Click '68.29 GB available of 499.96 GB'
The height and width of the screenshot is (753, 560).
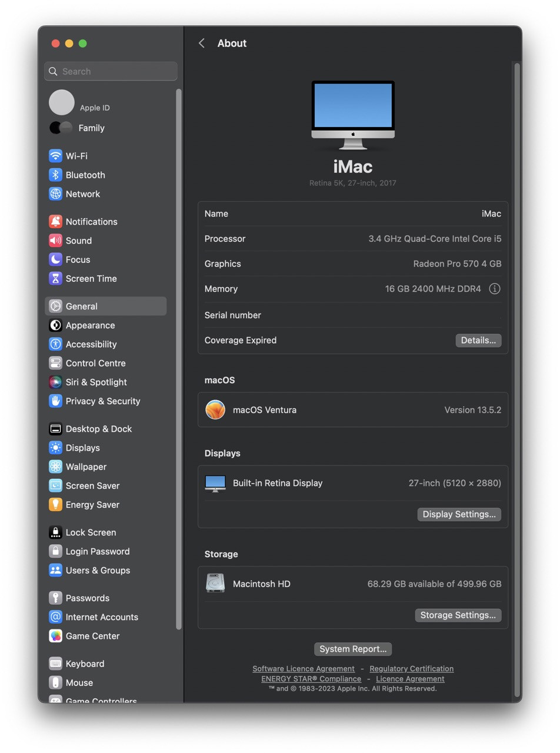pyautogui.click(x=434, y=584)
